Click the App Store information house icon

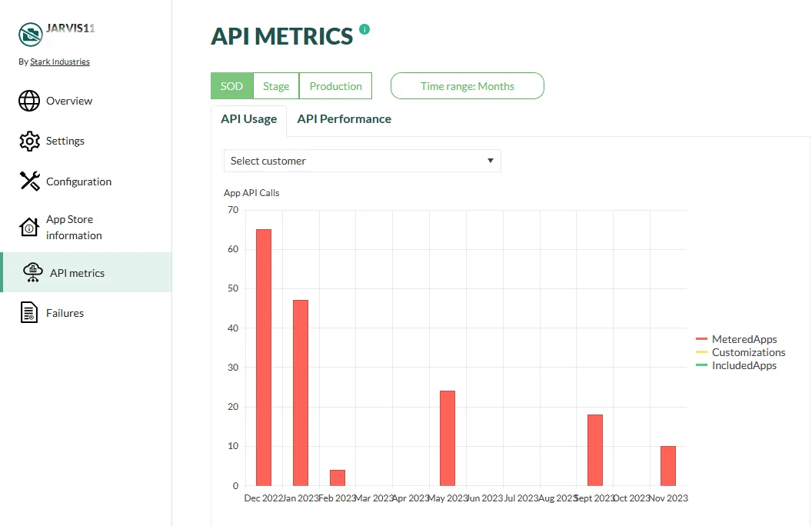coord(29,228)
